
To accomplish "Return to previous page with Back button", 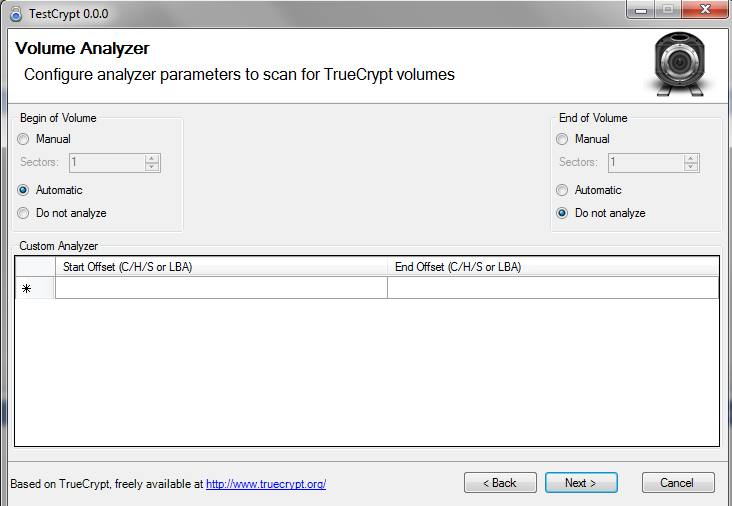I will [500, 483].
